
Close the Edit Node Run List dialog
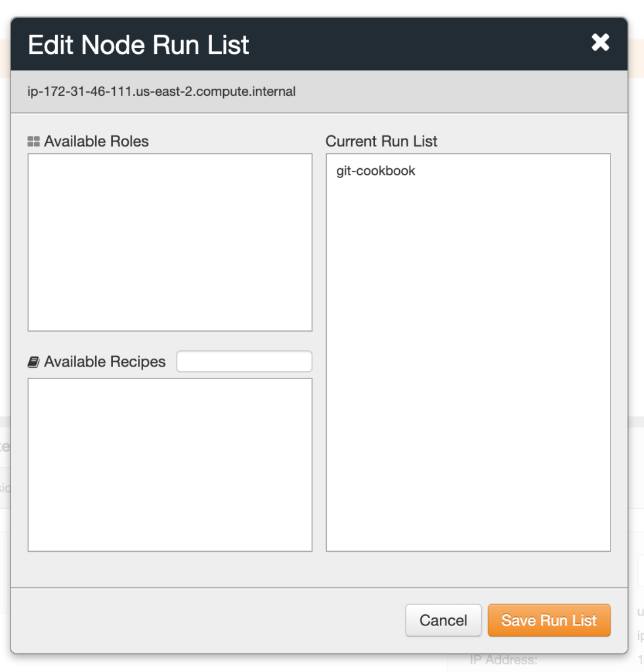(600, 43)
